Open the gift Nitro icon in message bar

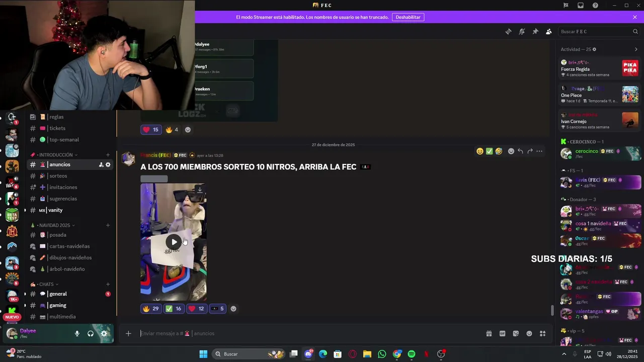point(489,333)
